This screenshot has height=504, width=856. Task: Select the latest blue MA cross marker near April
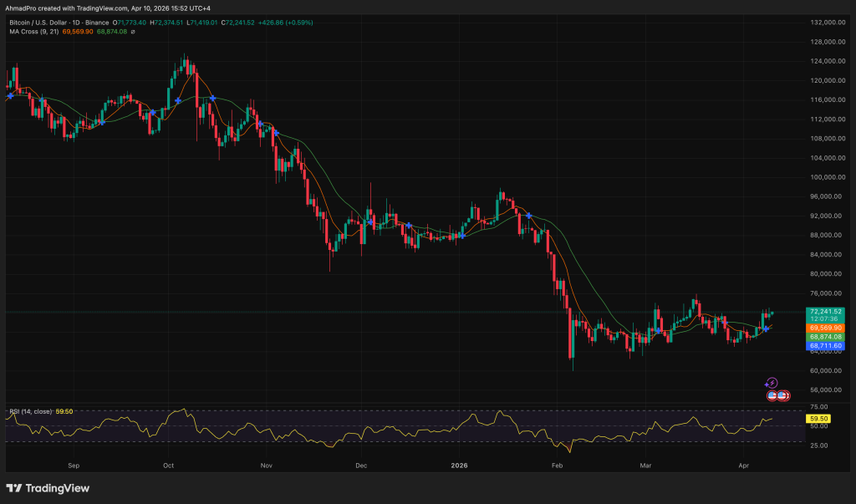766,329
